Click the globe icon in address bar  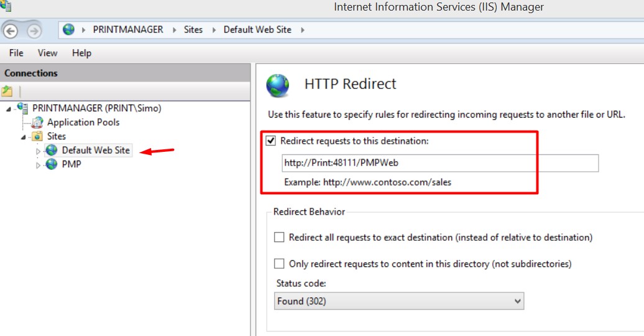pyautogui.click(x=68, y=30)
